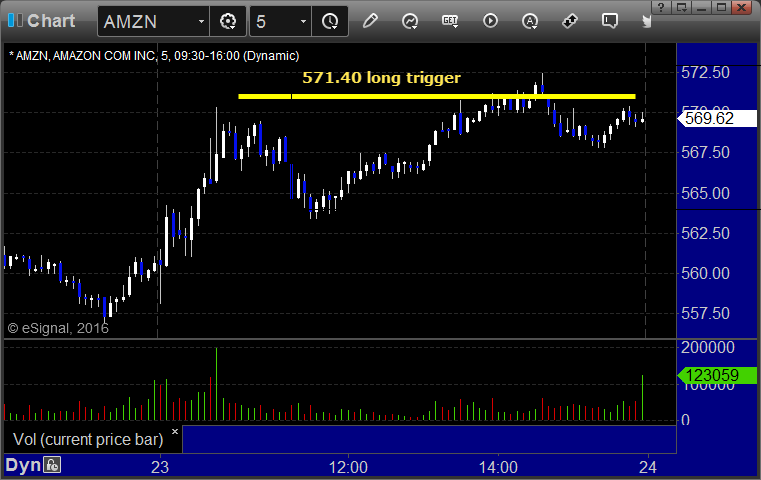Click the Chart window link indicator
The image size is (761, 480).
point(15,20)
